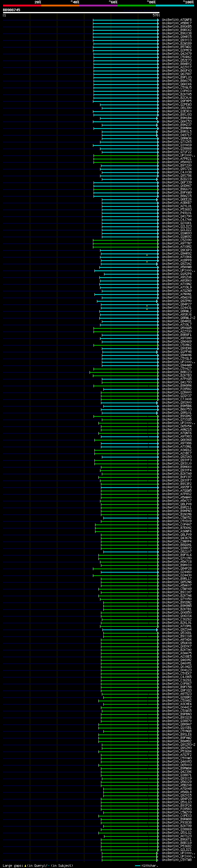
Task: Click the green ~80% identity legend segment
Action: (x=137, y=6)
